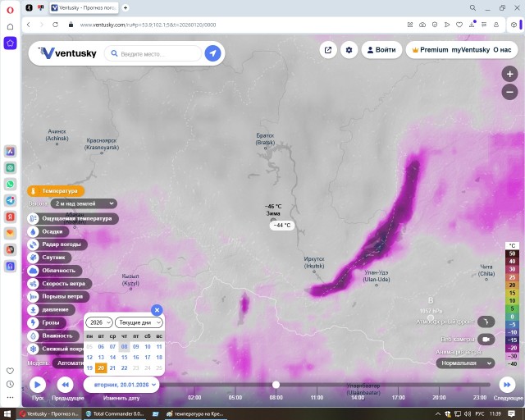525x420 pixels.
Task: Zoom in the map with plus button
Action: click(509, 74)
